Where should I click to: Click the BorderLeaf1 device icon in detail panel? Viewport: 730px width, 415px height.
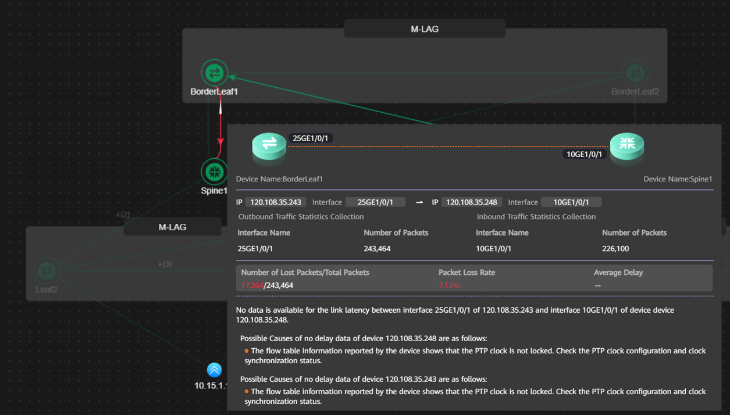[x=269, y=146]
